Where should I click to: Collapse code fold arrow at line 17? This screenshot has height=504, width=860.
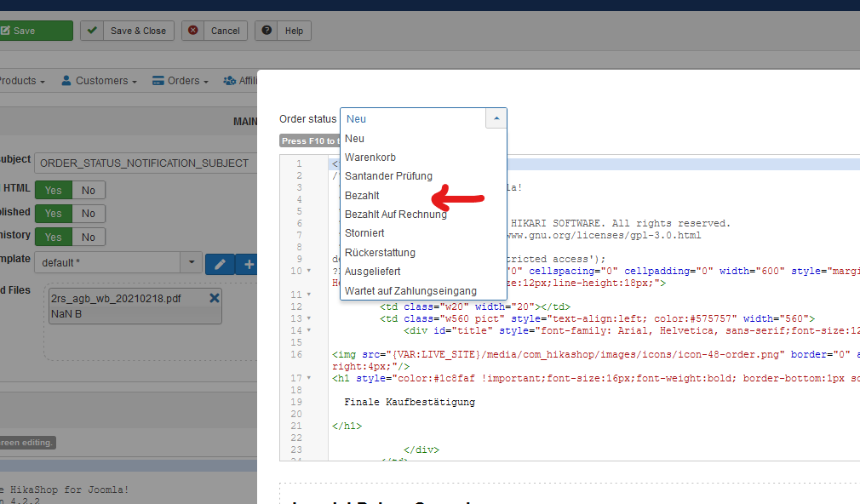[308, 378]
